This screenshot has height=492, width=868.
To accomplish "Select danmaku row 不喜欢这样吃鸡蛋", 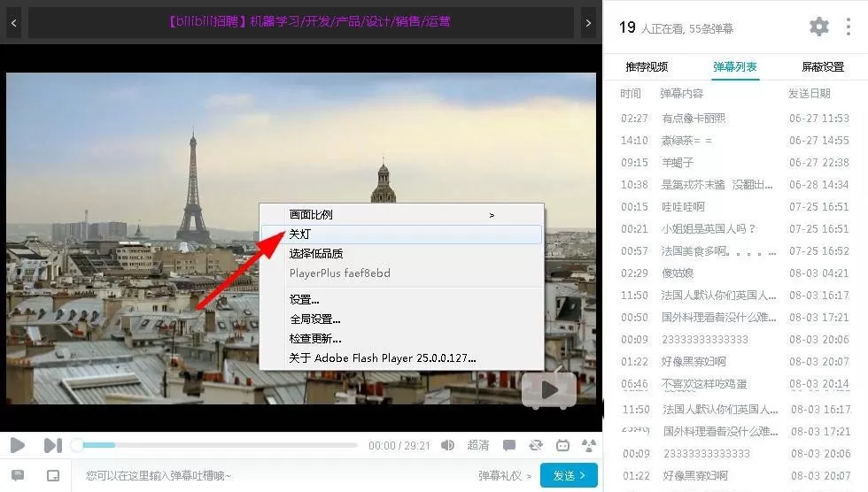I will pos(734,384).
